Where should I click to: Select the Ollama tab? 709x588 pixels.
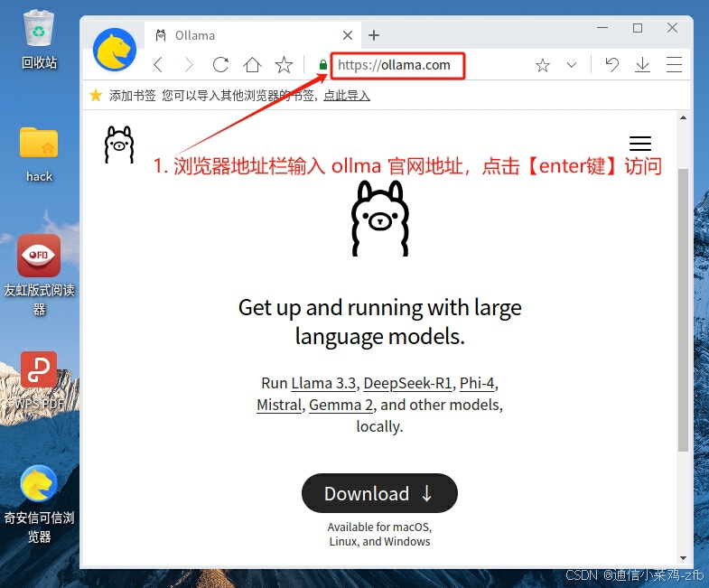(253, 35)
